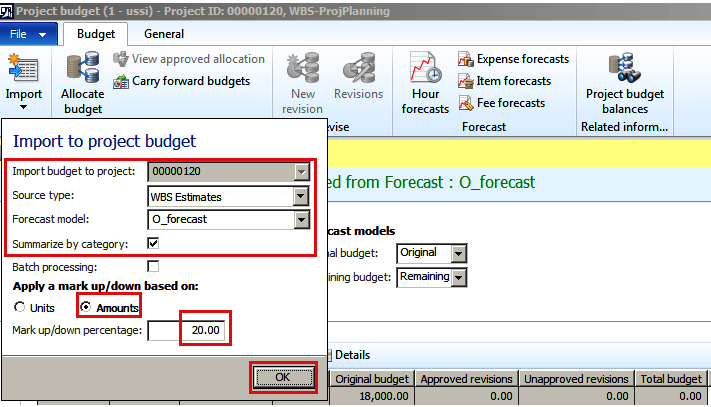Open Fee forecasts
This screenshot has height=407, width=711.
(x=502, y=103)
